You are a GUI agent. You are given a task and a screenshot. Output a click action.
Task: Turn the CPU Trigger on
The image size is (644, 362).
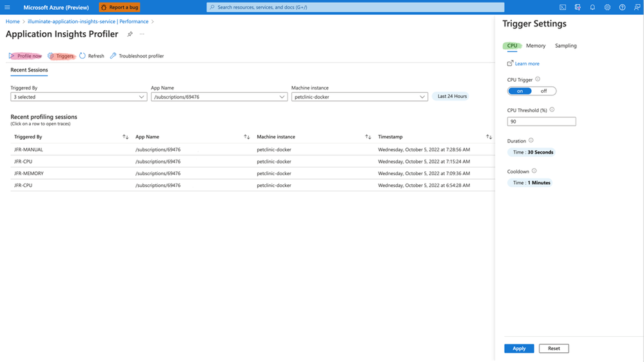520,91
